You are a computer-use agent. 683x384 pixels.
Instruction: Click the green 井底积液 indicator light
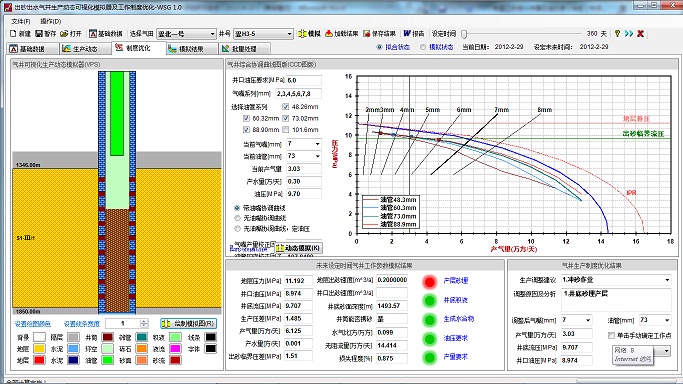click(429, 300)
